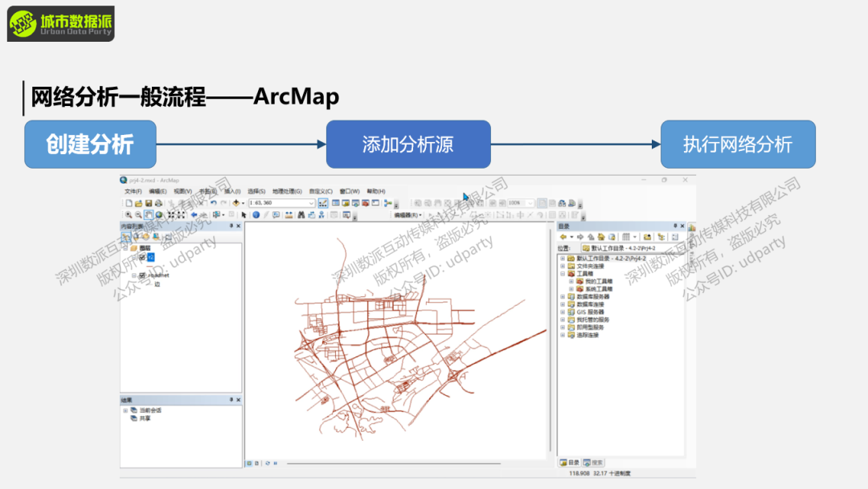Screen dimensions: 868x489
Task: Open the 文件(F) menu
Action: point(133,191)
